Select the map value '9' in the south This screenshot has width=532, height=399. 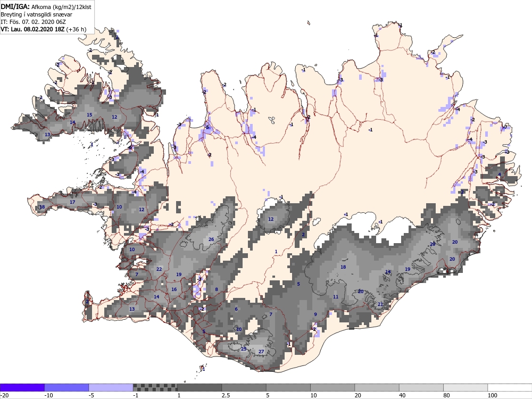click(x=315, y=314)
